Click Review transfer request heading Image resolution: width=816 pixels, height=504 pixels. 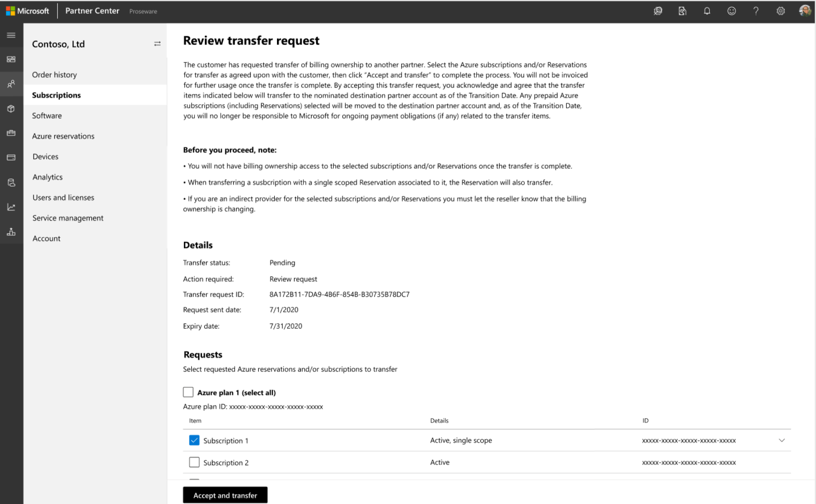click(251, 40)
